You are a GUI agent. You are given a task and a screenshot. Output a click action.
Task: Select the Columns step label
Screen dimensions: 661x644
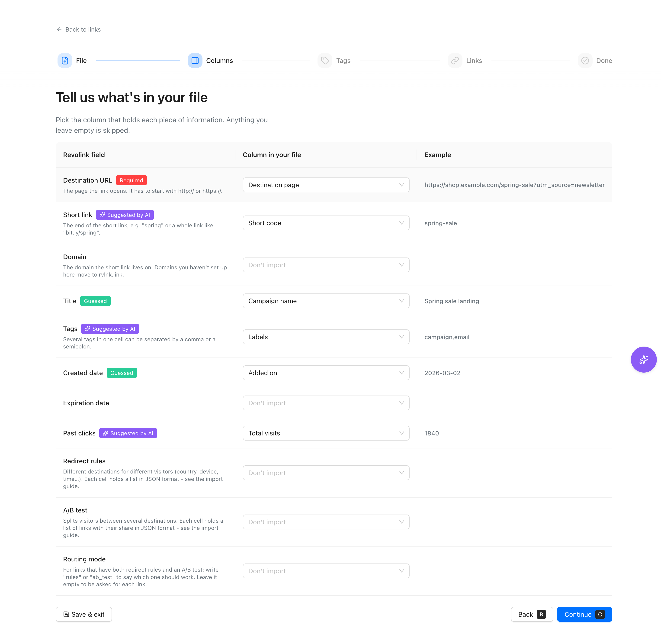point(219,61)
